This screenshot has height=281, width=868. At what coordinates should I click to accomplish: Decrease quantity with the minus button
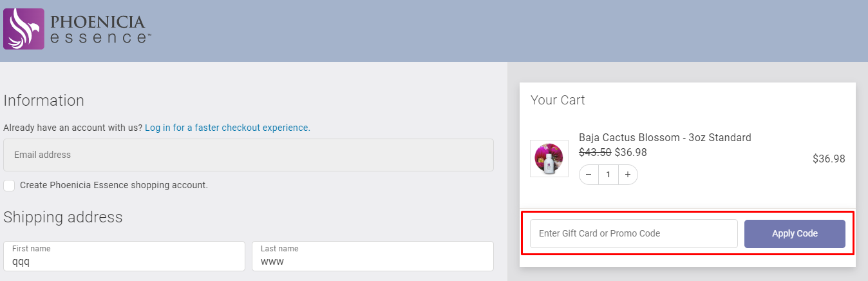pos(589,175)
